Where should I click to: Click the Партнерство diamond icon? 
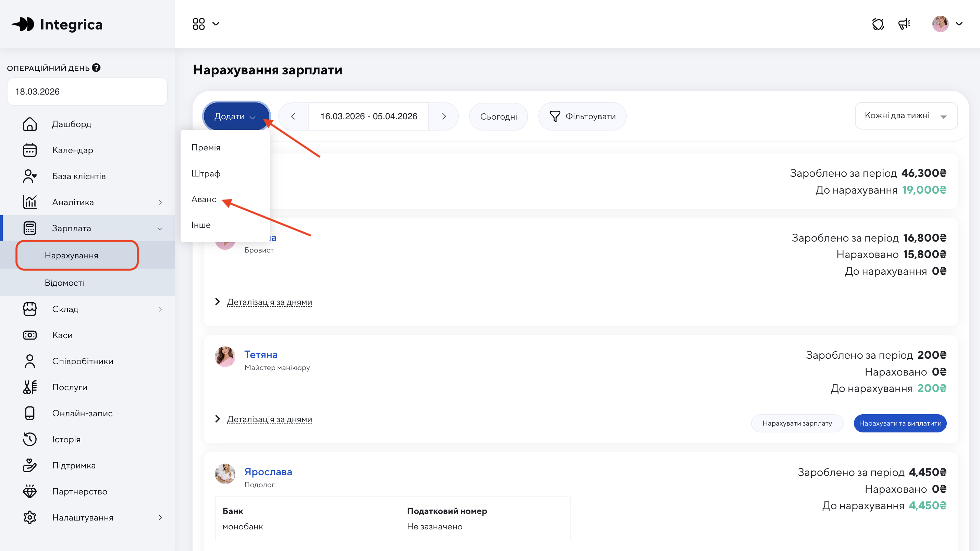pyautogui.click(x=30, y=492)
